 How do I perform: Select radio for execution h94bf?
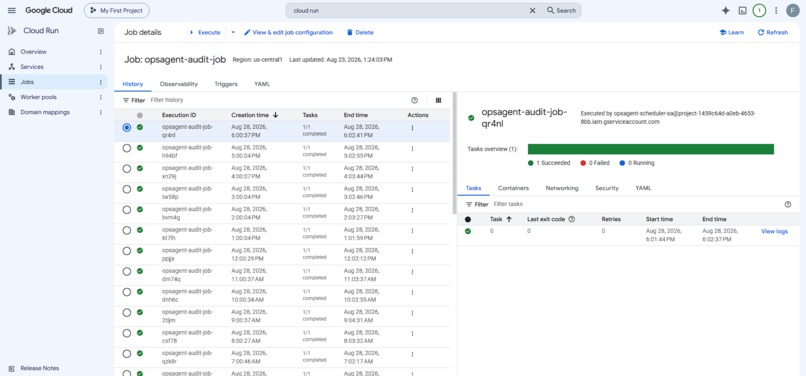pos(127,148)
